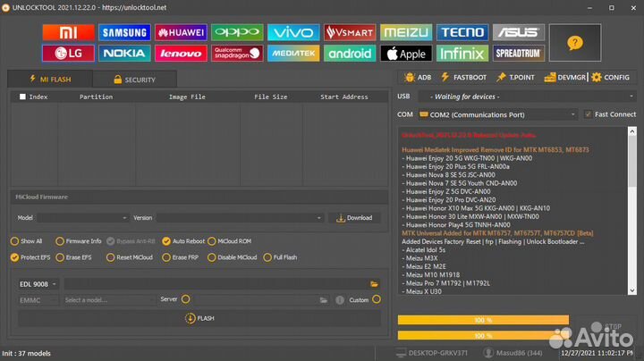Image resolution: width=644 pixels, height=361 pixels.
Task: Uncheck the Fast Connect checkbox
Action: pos(588,114)
